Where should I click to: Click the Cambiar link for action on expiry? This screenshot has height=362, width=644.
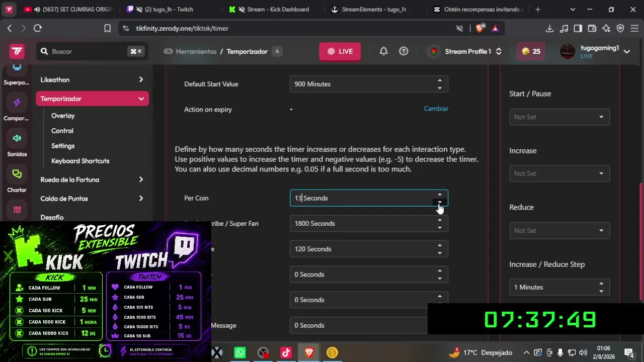click(x=436, y=109)
